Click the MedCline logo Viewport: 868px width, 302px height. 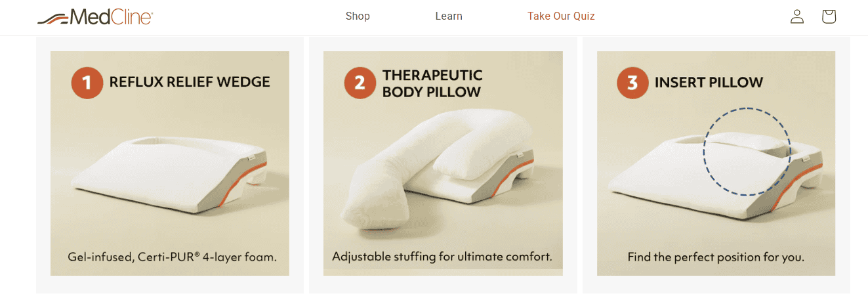pos(95,16)
